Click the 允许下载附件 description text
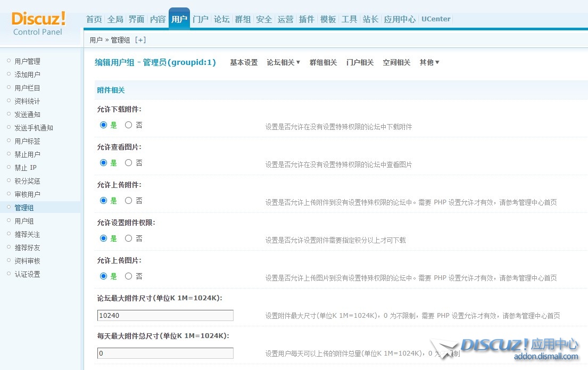The height and width of the screenshot is (370, 588). tap(338, 127)
